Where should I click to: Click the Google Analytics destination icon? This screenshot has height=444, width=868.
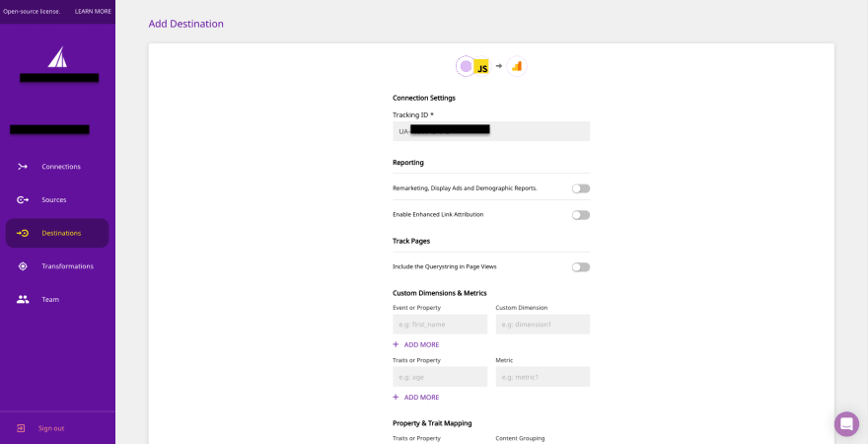[517, 66]
